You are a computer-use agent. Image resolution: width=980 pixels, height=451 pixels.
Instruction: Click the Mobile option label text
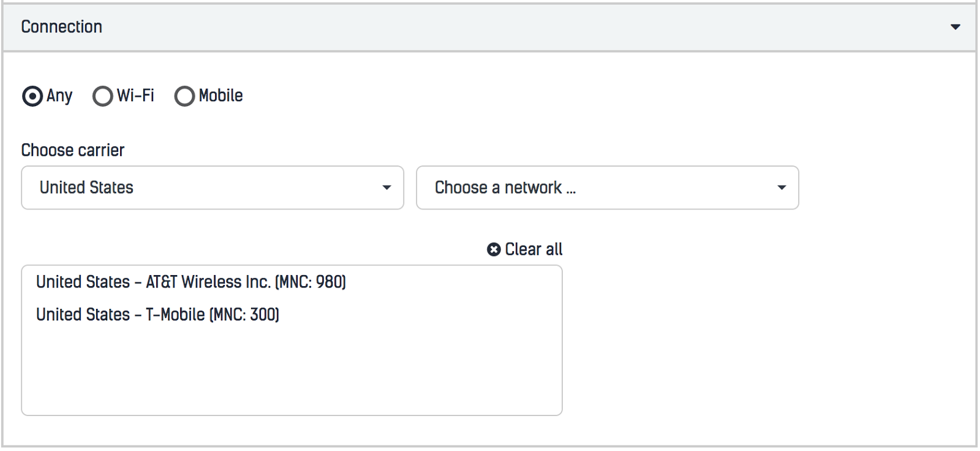[x=221, y=96]
